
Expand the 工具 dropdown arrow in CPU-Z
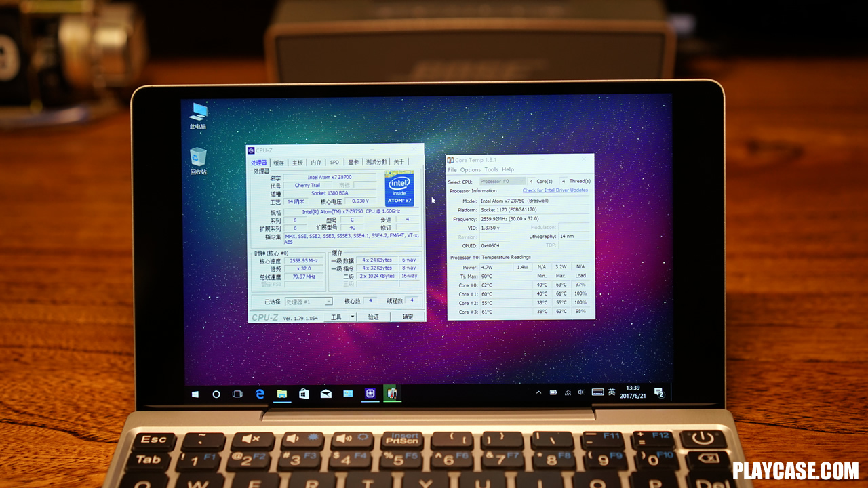[x=353, y=317]
